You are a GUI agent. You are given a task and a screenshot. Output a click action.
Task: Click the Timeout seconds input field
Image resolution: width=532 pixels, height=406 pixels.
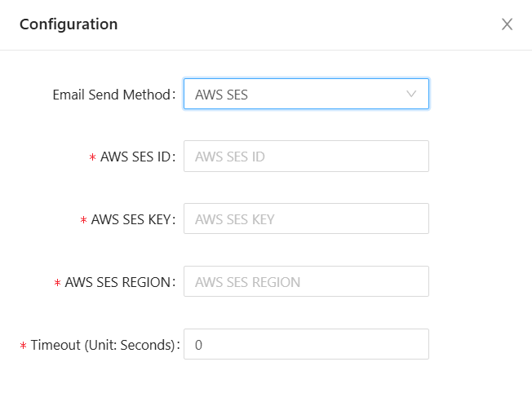tap(306, 345)
